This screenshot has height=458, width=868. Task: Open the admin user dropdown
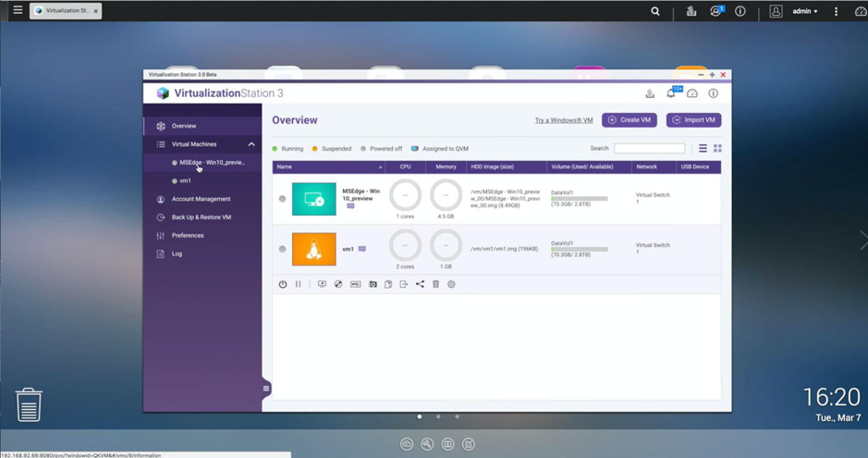804,11
